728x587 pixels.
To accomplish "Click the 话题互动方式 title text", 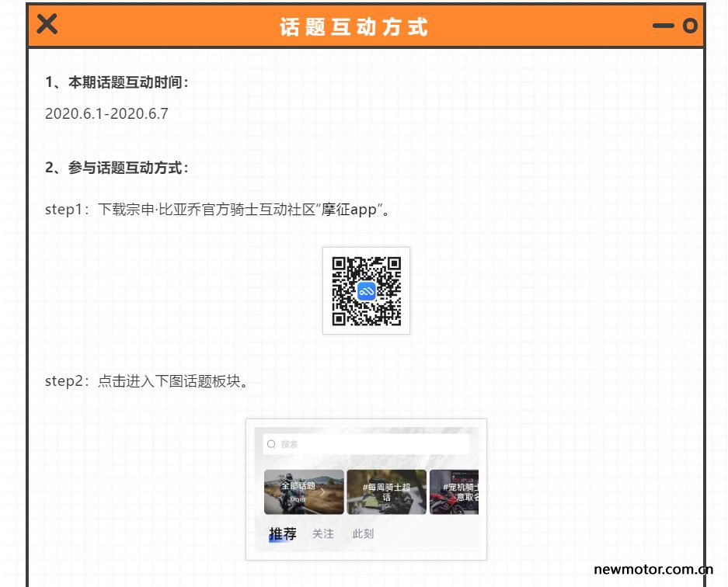I will 354,26.
